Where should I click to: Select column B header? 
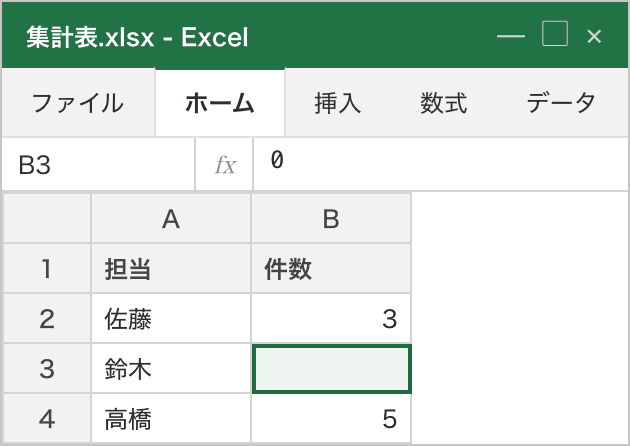(331, 219)
